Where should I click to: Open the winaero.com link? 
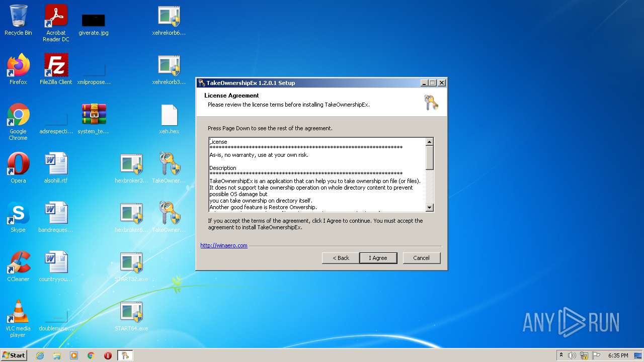pyautogui.click(x=224, y=245)
